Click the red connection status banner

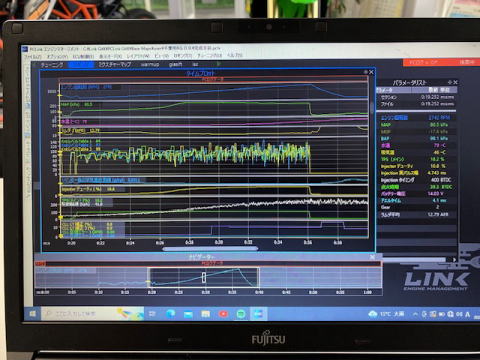[441, 62]
